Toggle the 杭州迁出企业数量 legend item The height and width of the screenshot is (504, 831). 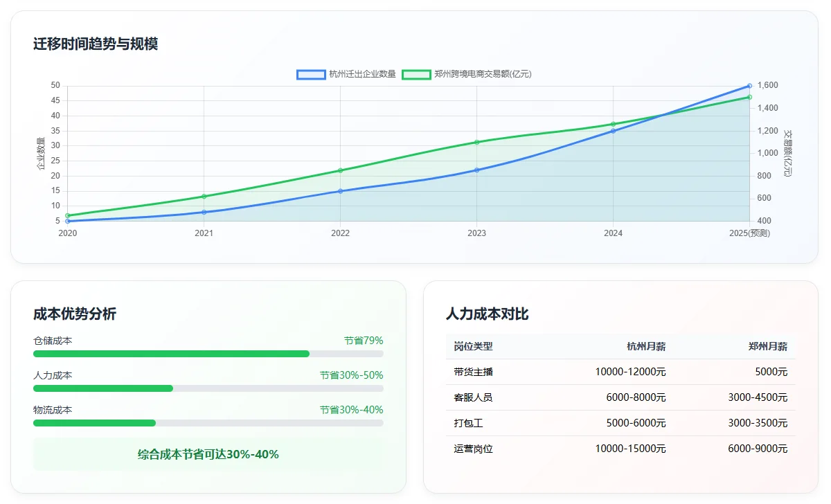click(346, 74)
